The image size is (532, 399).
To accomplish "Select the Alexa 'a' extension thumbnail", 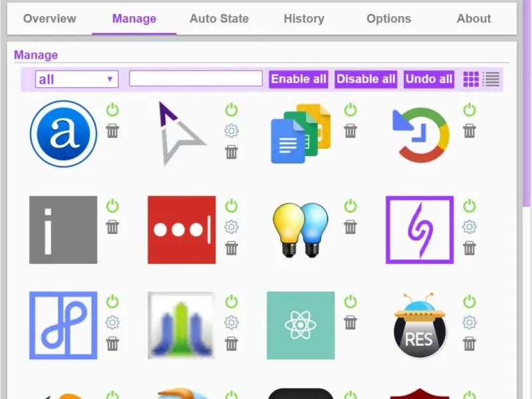I will pos(63,134).
